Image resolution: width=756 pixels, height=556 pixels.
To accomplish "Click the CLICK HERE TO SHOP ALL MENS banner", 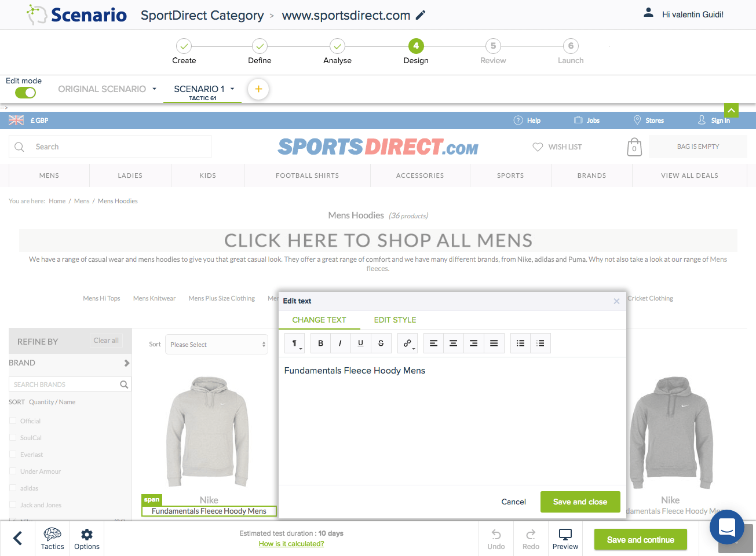I will (x=378, y=240).
